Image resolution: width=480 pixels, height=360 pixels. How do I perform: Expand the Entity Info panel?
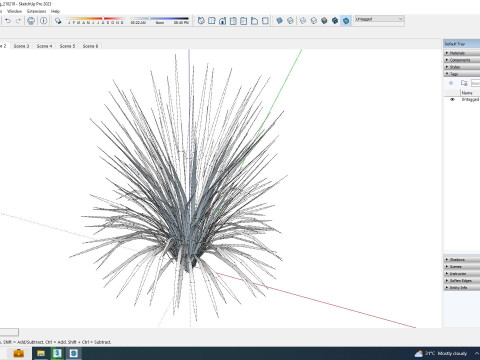click(462, 287)
